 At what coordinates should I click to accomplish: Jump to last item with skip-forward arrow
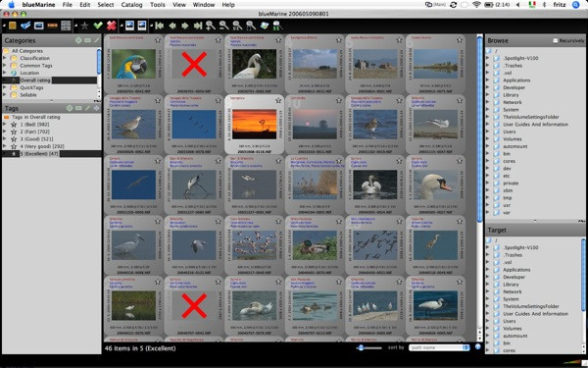198,26
